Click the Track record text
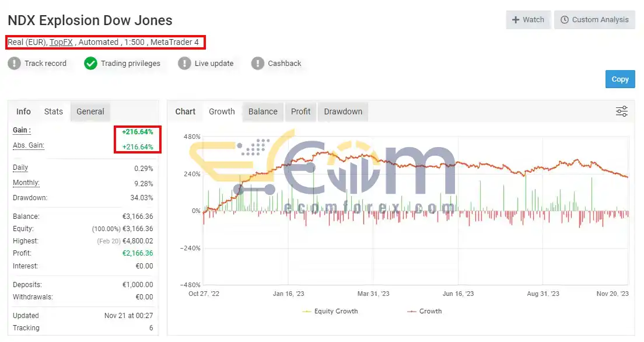The height and width of the screenshot is (342, 644). pos(45,63)
